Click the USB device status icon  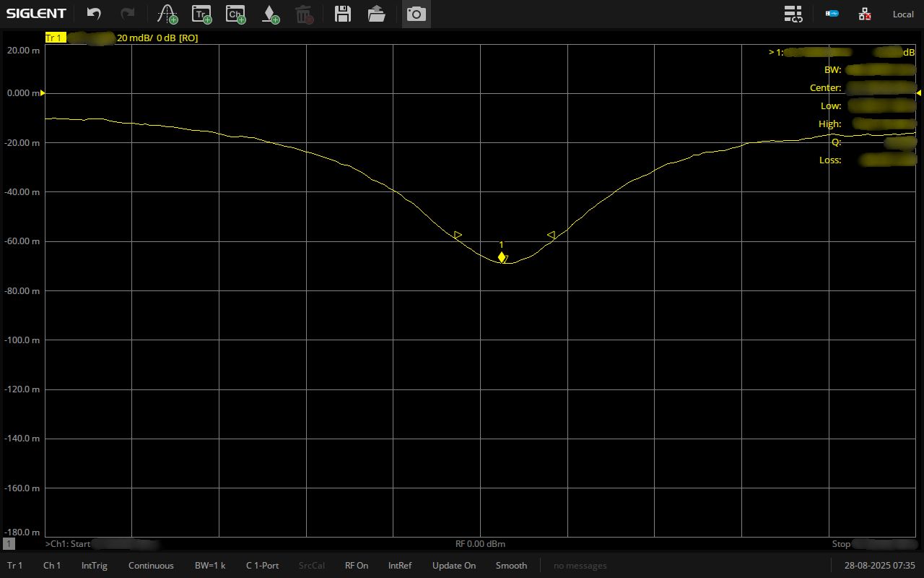point(832,14)
